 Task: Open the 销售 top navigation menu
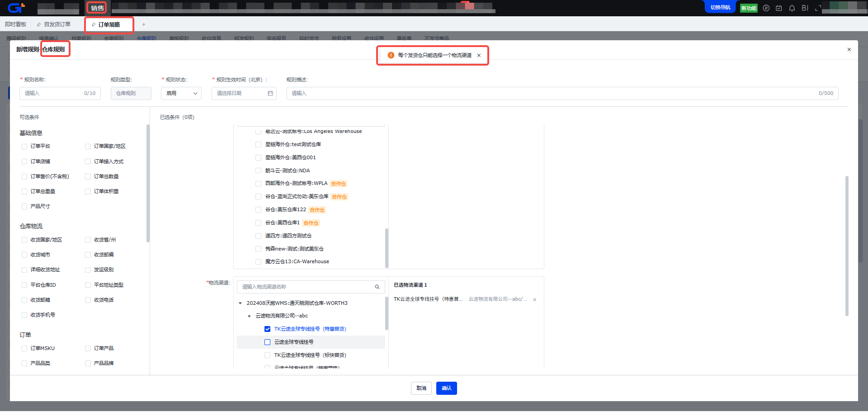(97, 8)
